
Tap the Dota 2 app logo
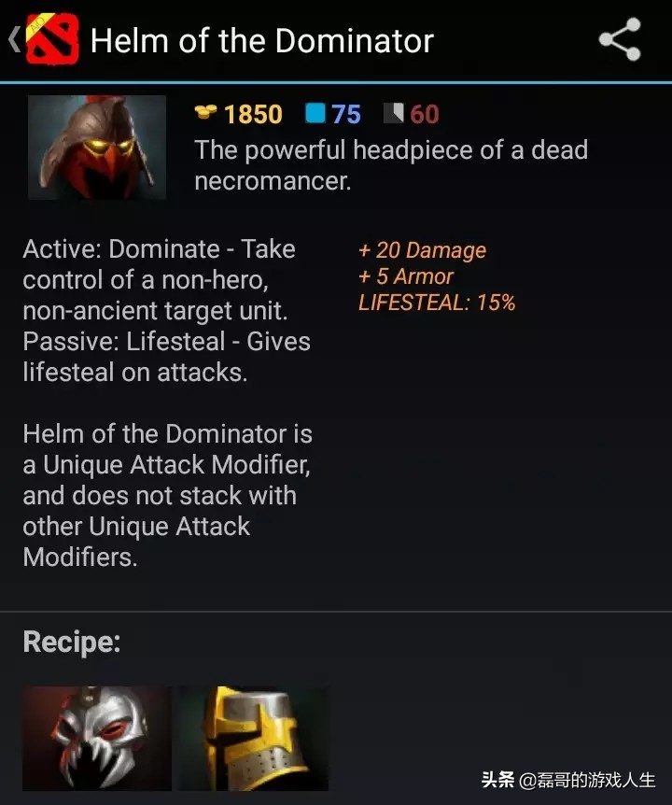pyautogui.click(x=52, y=39)
